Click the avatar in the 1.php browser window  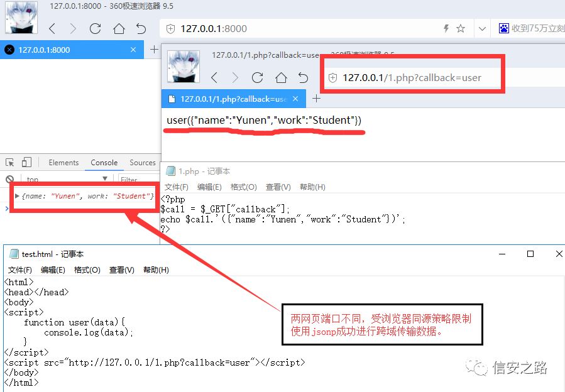184,67
